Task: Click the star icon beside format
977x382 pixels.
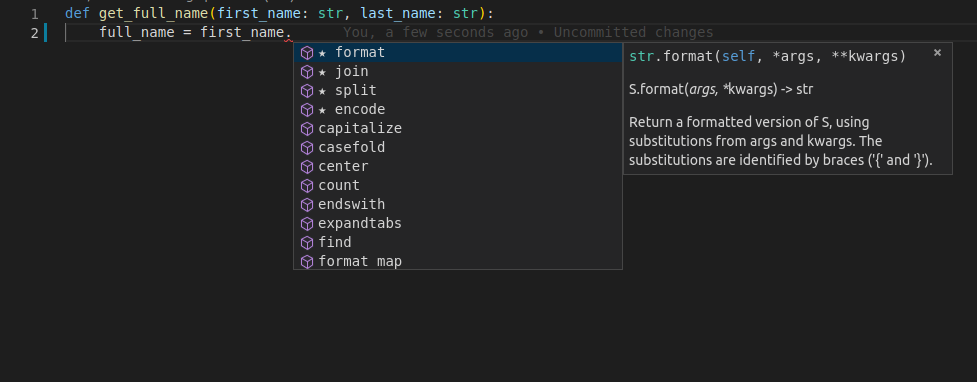Action: pos(322,53)
